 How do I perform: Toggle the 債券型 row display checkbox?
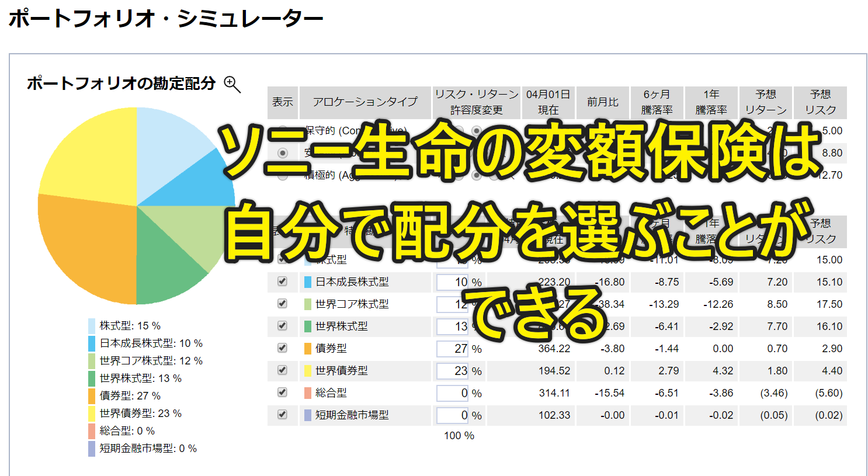(x=283, y=348)
